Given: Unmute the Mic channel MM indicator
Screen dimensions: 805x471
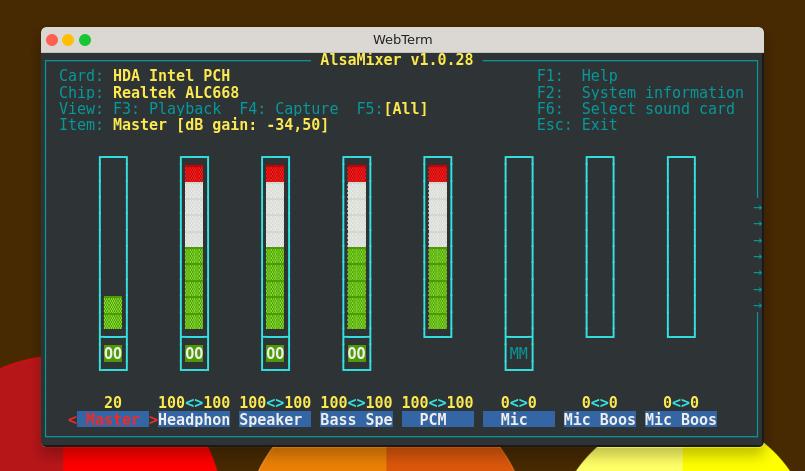Looking at the screenshot, I should [x=519, y=353].
